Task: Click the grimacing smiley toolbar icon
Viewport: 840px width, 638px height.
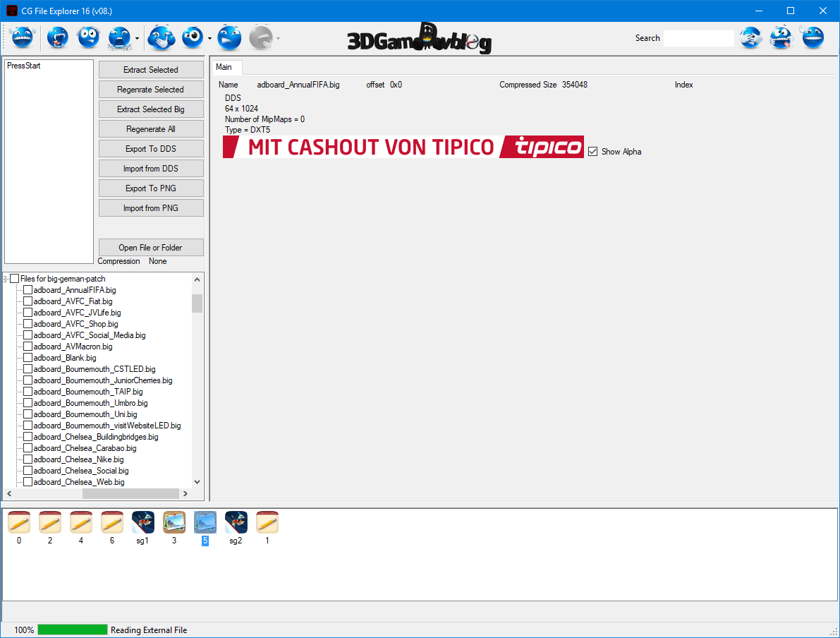Action: [x=229, y=38]
